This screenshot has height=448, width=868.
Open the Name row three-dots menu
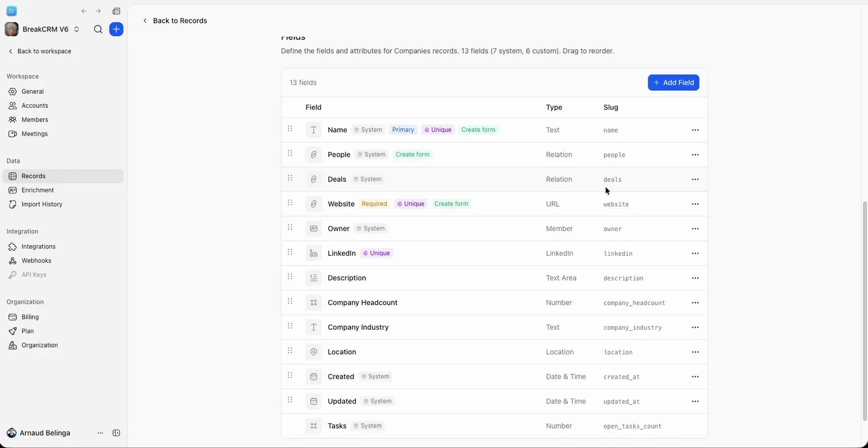point(695,130)
